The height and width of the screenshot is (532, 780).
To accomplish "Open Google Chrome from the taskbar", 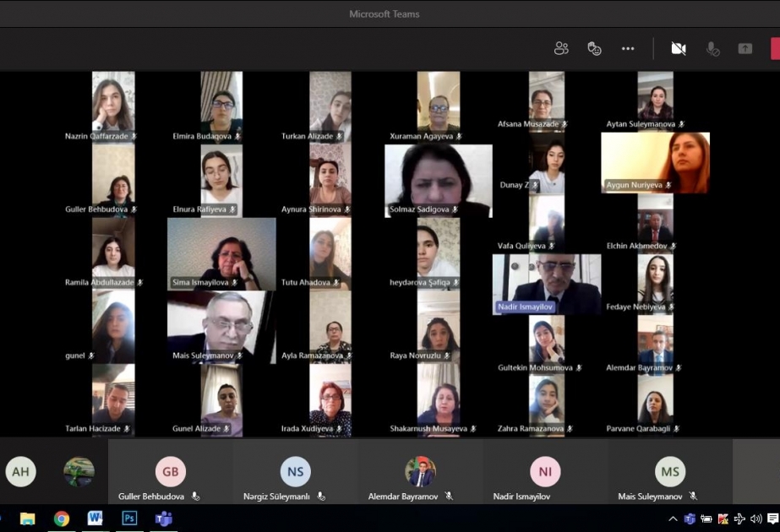I will (62, 518).
